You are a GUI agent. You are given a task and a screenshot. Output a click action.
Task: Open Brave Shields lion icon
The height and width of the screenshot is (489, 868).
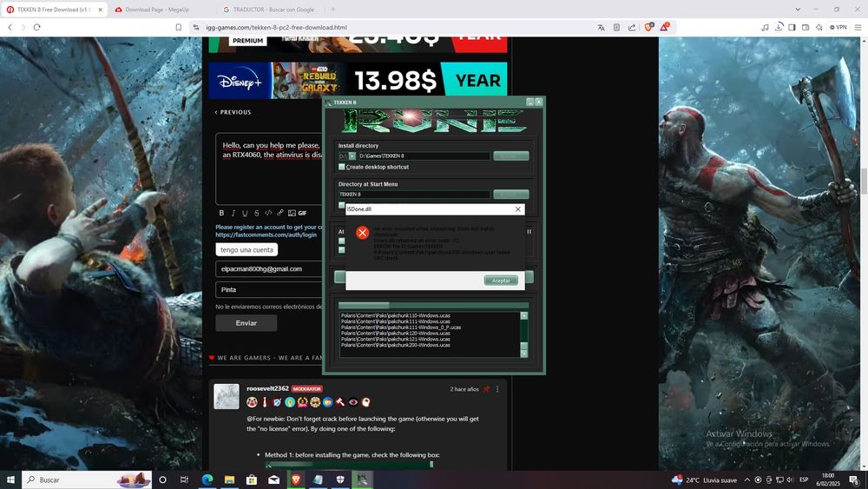pos(648,27)
